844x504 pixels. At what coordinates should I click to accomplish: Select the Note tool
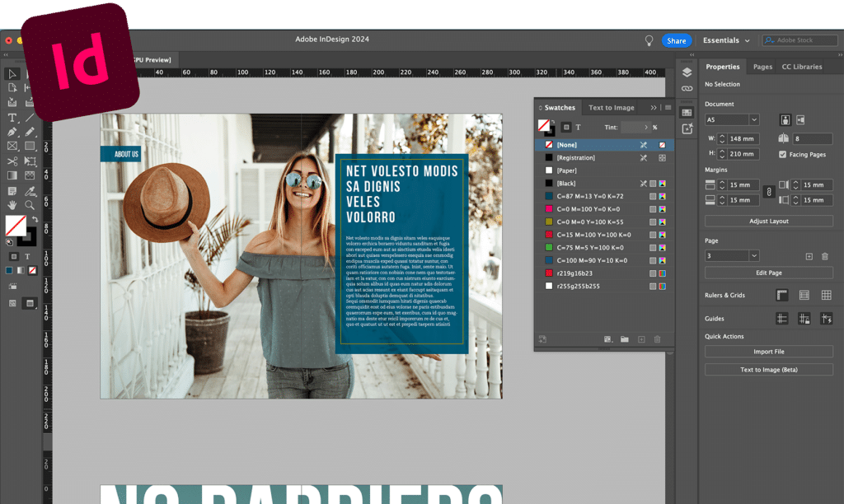[12, 191]
